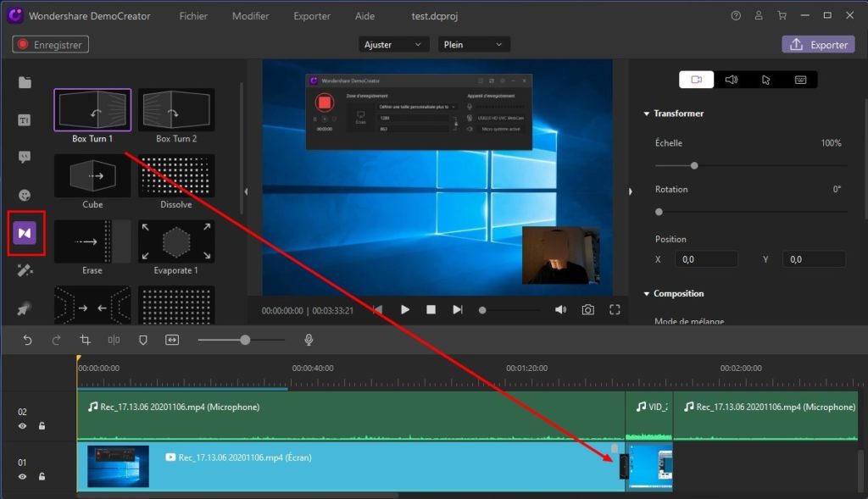Open the Exporter menu in menu bar

pos(312,16)
